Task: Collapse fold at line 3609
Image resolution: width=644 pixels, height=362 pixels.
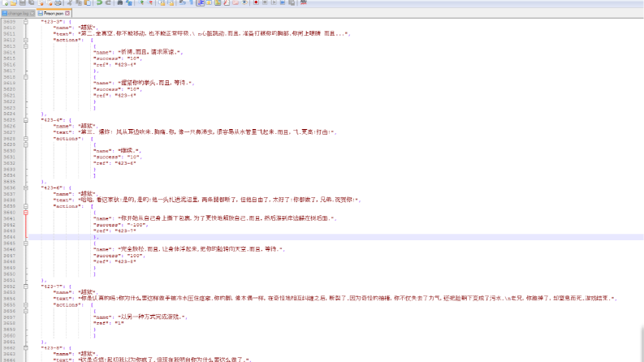Action: (26, 22)
